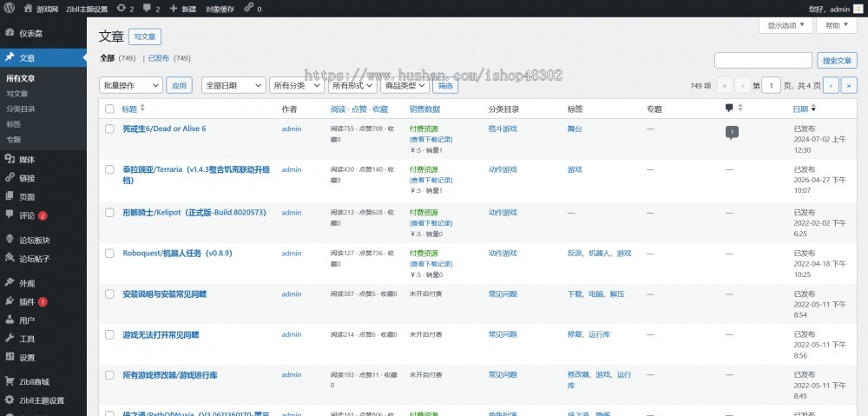The height and width of the screenshot is (416, 868).
Task: Select the 泰拉瑞亚/Terraria row checkbox
Action: (x=109, y=169)
